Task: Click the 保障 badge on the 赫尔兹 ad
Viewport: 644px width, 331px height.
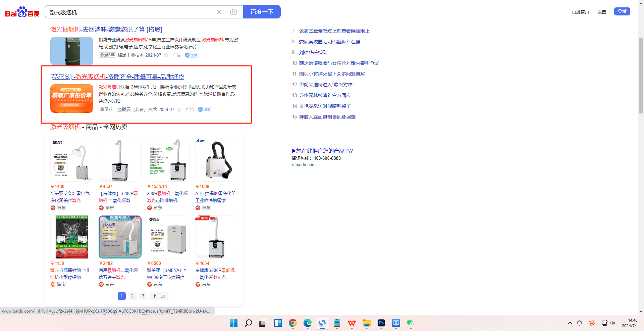Action: (x=205, y=109)
